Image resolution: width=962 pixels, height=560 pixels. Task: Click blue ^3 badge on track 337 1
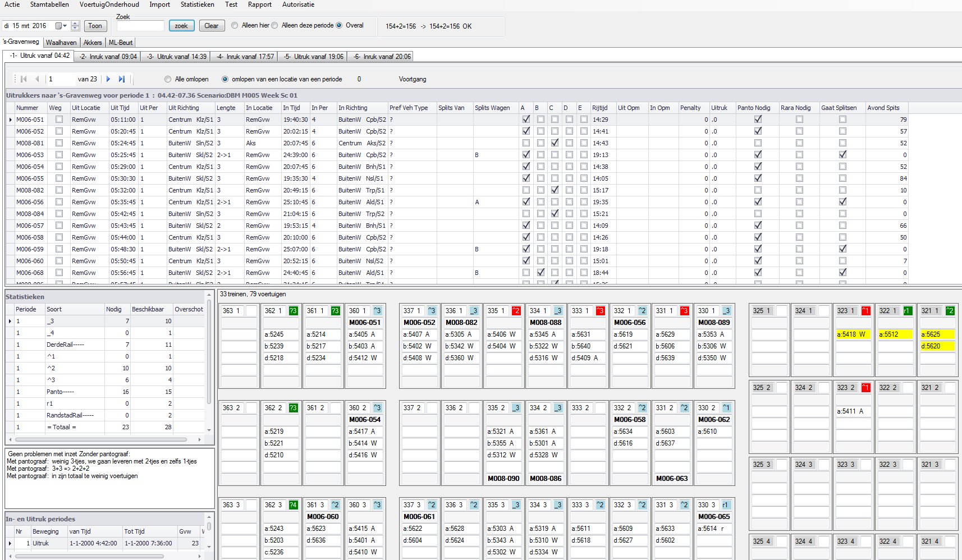pyautogui.click(x=432, y=311)
